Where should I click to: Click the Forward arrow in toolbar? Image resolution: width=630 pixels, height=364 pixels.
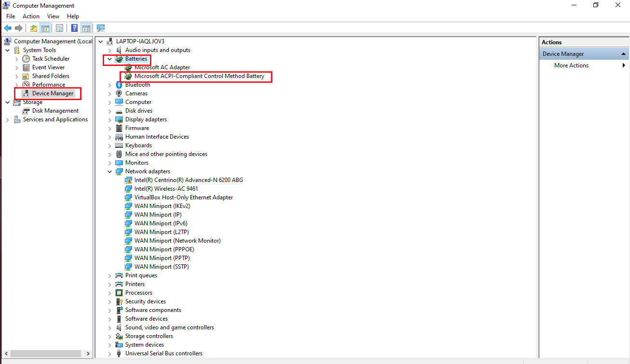(x=19, y=28)
